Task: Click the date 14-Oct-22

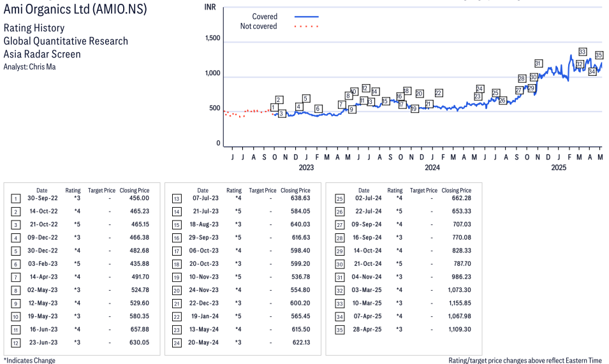Action: tap(43, 211)
